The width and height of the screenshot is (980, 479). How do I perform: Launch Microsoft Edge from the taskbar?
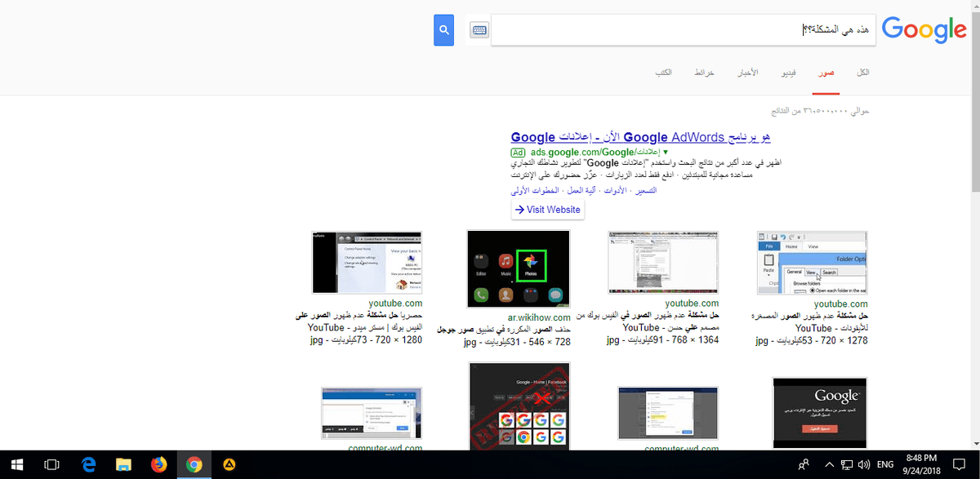pyautogui.click(x=88, y=464)
